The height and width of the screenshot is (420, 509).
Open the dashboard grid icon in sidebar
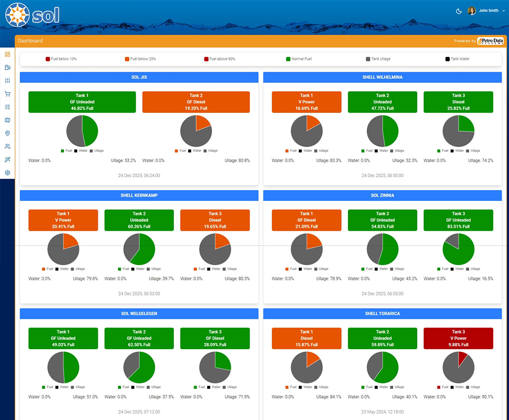tap(8, 54)
